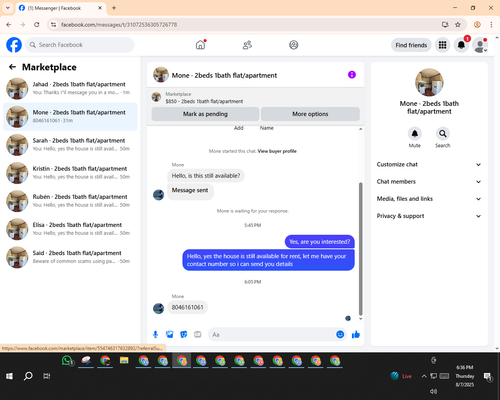
Task: Open the Elisa conversation
Action: click(70, 229)
